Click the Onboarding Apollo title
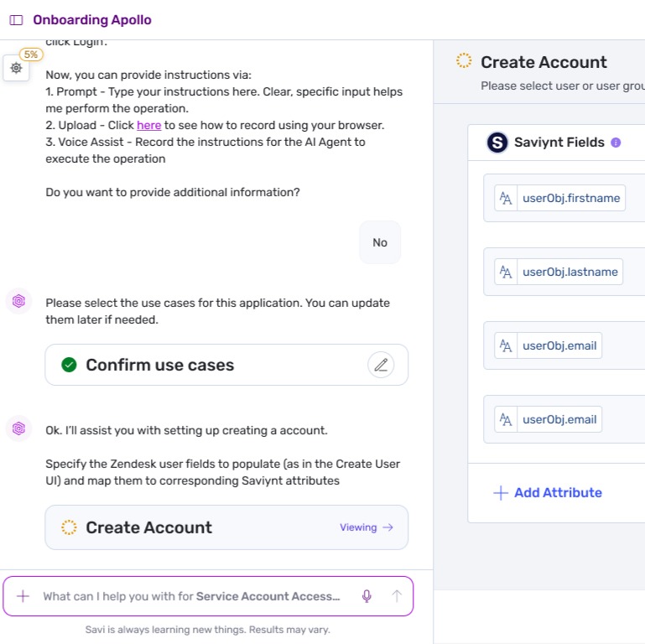This screenshot has width=645, height=644. (92, 20)
